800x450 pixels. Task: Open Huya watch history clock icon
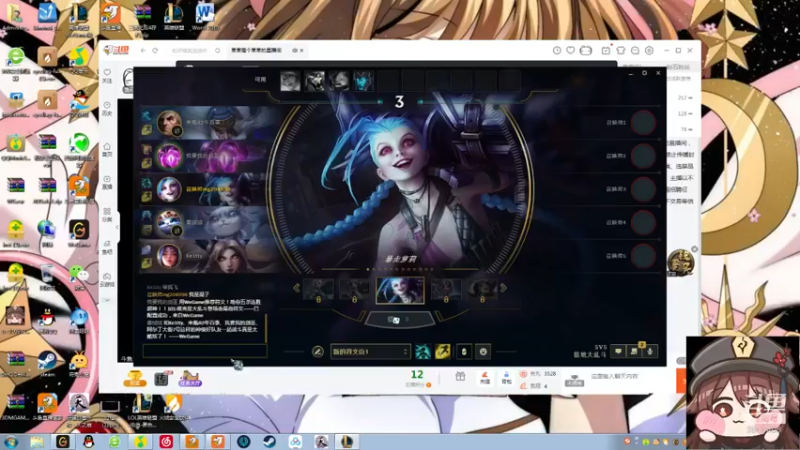pos(557,51)
